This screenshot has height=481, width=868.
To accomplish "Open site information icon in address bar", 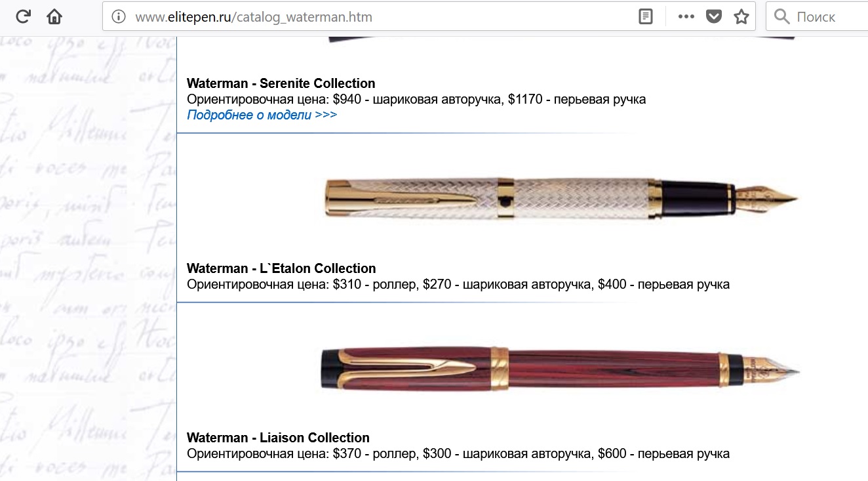I will [118, 16].
